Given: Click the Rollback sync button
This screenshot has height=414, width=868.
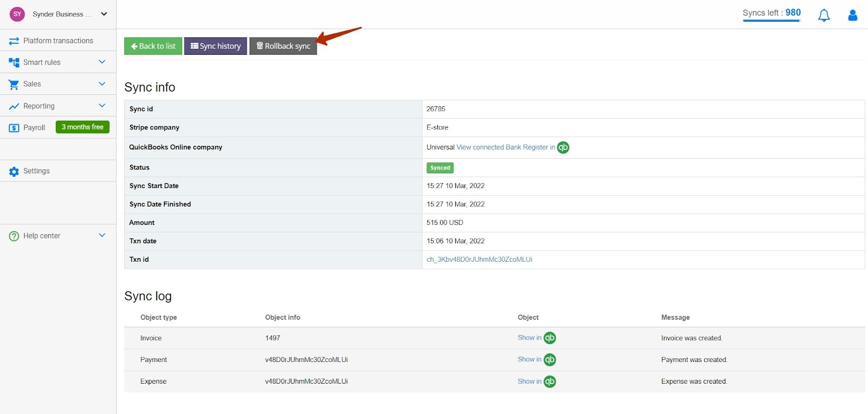Looking at the screenshot, I should (x=283, y=46).
